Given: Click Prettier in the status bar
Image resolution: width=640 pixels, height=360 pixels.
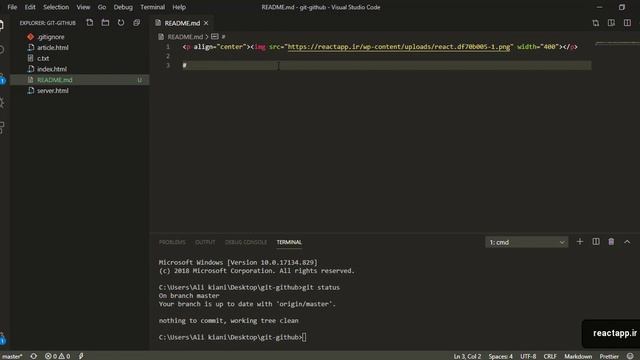Looking at the screenshot, I should coord(609,356).
